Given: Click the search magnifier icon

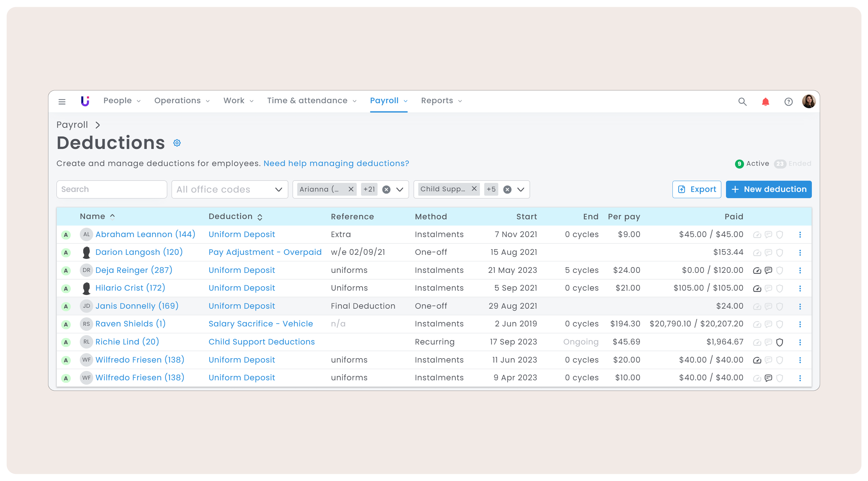Looking at the screenshot, I should [x=742, y=101].
